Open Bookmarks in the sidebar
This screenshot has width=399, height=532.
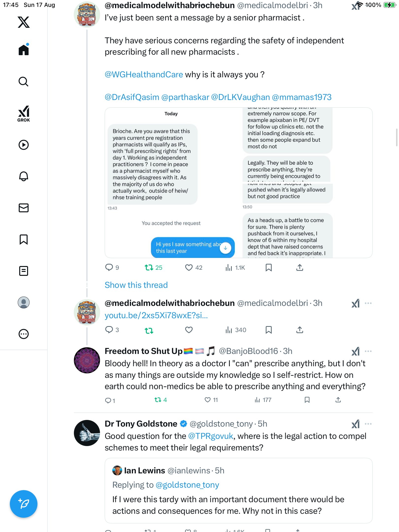click(24, 239)
